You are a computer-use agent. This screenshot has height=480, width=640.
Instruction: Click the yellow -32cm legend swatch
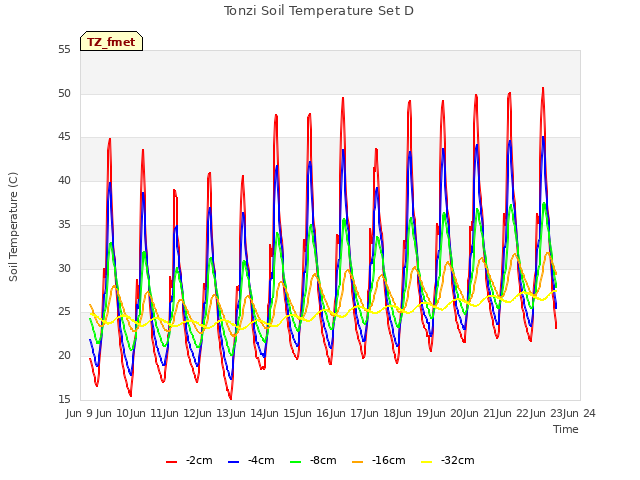pos(427,462)
